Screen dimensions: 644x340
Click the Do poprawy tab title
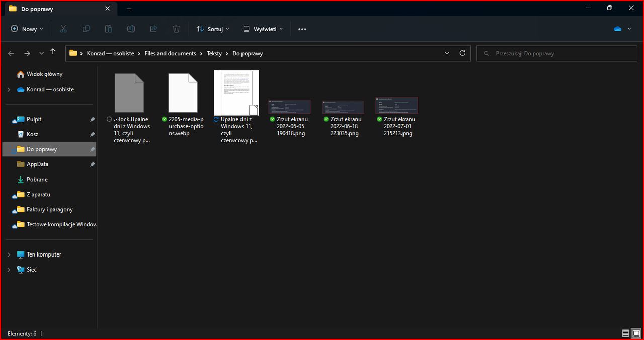[37, 9]
